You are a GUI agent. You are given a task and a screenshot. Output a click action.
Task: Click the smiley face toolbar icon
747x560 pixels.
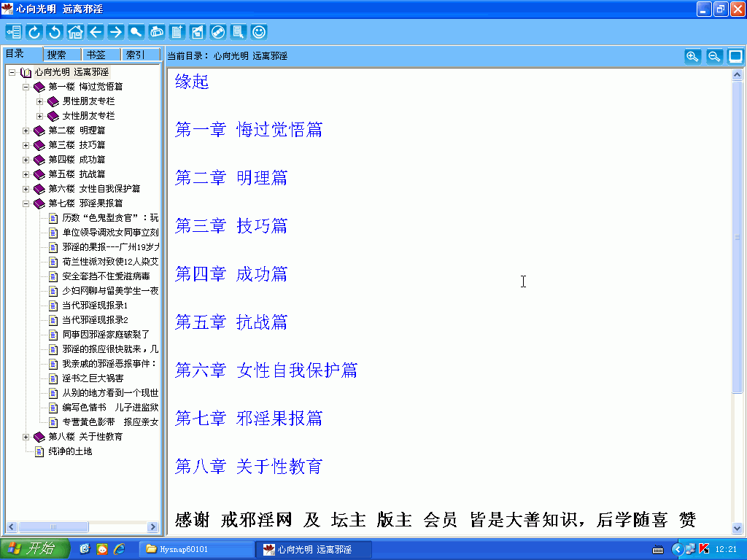coord(259,32)
